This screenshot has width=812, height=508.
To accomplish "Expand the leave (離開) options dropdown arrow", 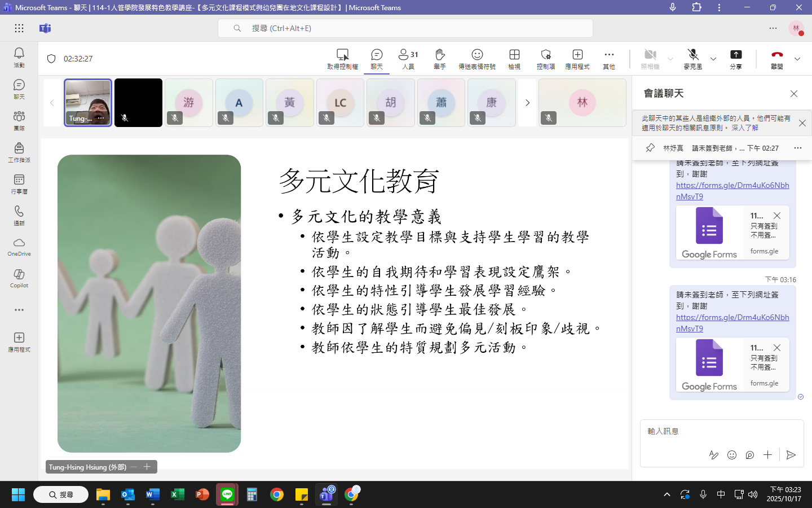I will coord(797,59).
